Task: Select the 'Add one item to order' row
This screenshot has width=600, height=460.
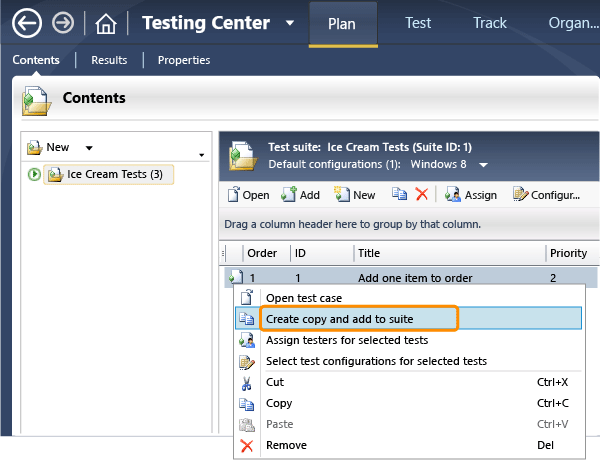Action: pos(411,277)
